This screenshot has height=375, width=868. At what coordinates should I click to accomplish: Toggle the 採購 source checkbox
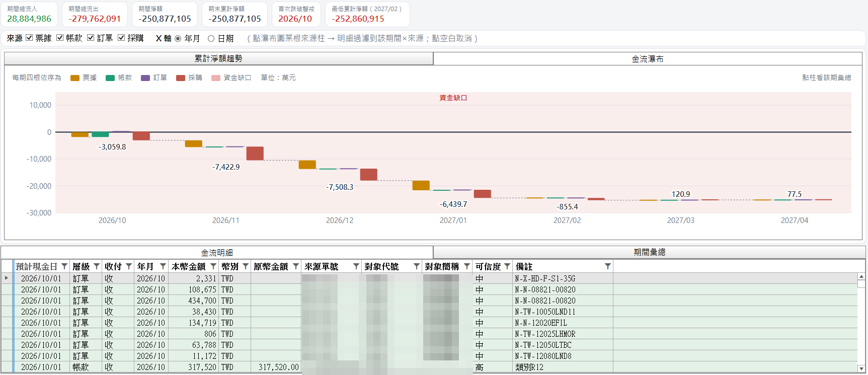tap(121, 38)
